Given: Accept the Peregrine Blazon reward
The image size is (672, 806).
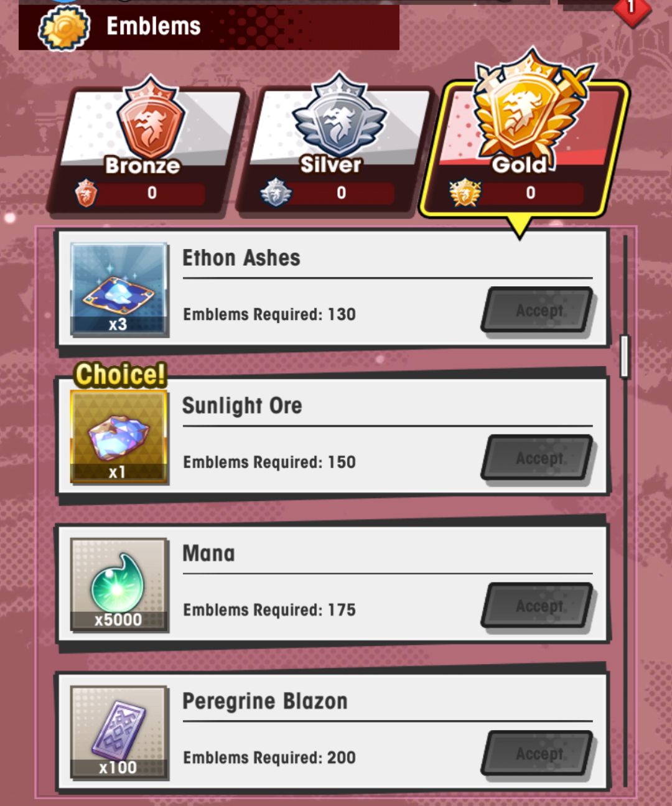Looking at the screenshot, I should (x=538, y=754).
